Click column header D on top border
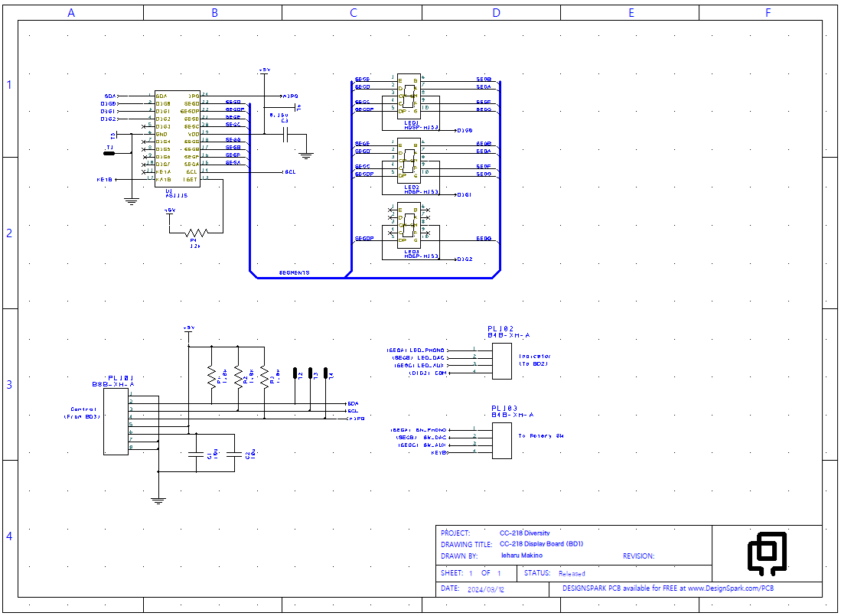This screenshot has height=616, width=841. point(496,13)
